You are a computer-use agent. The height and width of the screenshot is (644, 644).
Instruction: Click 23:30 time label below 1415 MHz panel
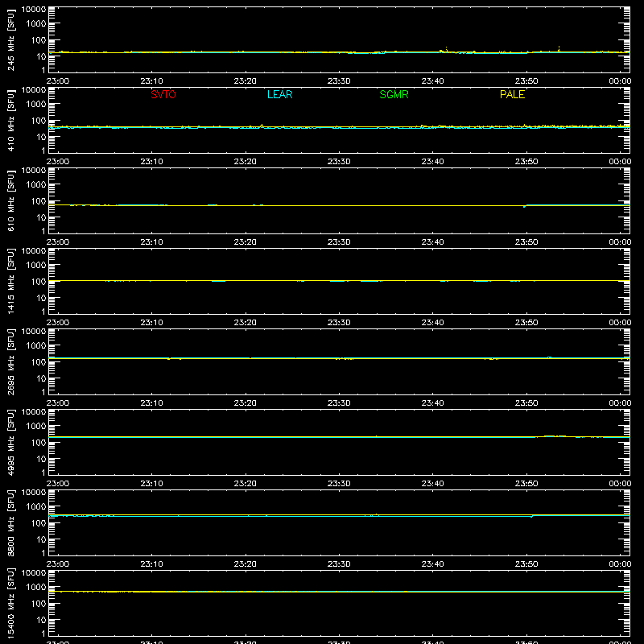[x=339, y=323]
